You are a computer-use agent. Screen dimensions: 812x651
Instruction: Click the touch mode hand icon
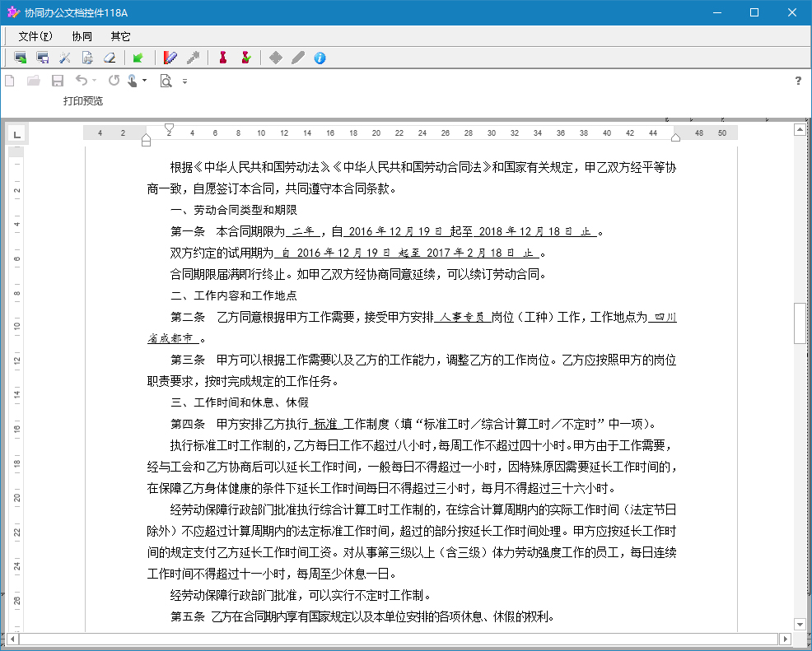[133, 80]
